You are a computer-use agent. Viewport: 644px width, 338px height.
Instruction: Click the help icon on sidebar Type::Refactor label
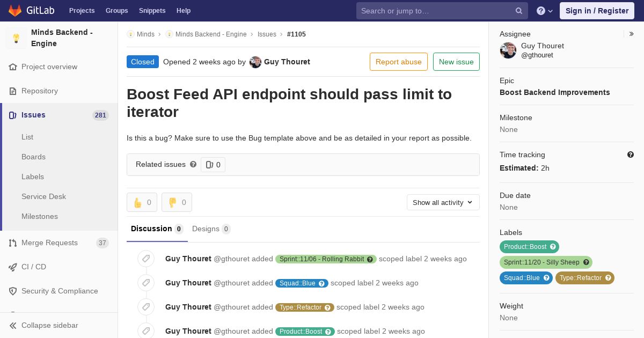(x=608, y=278)
